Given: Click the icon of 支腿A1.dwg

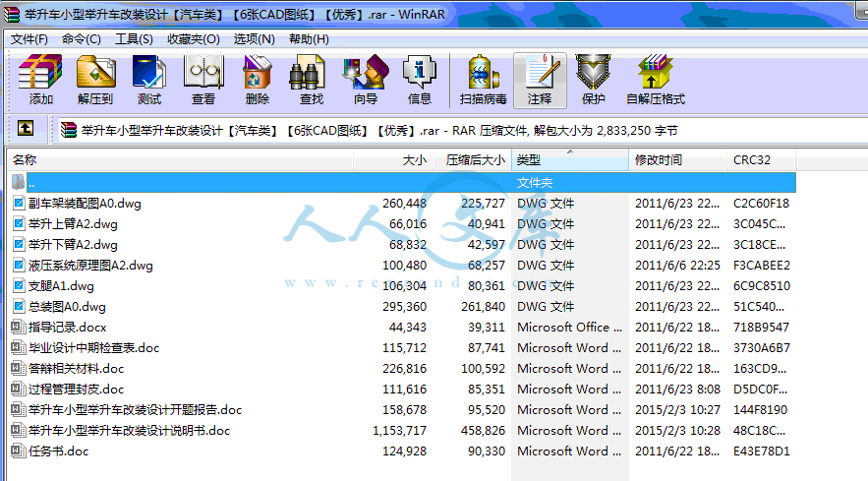Looking at the screenshot, I should (19, 285).
